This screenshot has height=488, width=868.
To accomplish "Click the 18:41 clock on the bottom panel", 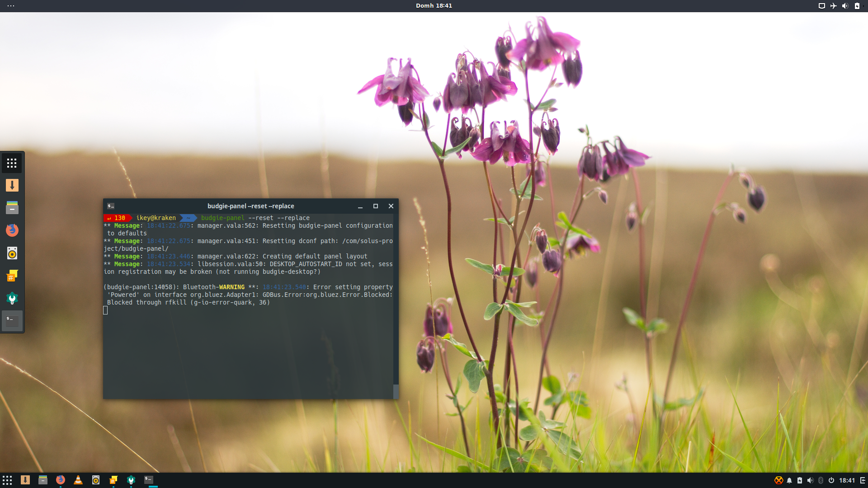I will (x=847, y=480).
